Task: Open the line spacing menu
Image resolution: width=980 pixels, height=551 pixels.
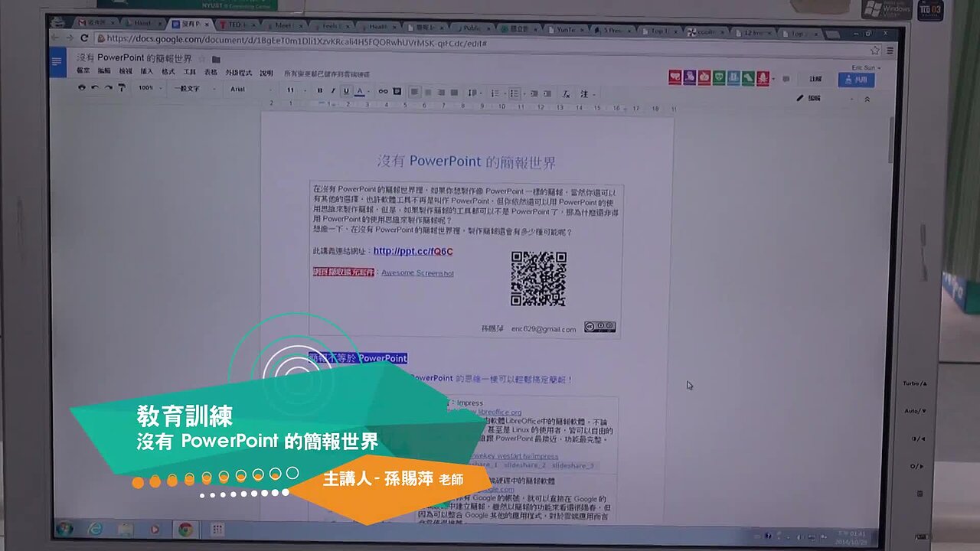Action: [473, 93]
